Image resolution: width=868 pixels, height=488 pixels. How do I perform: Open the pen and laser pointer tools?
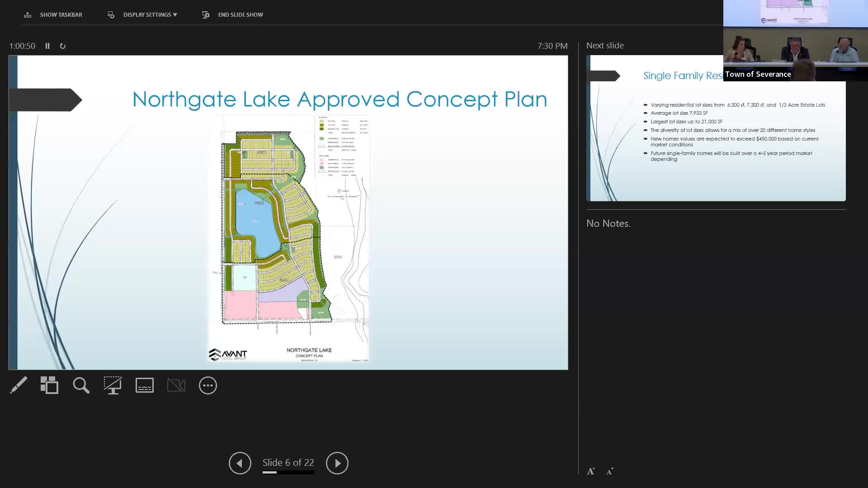(x=19, y=385)
